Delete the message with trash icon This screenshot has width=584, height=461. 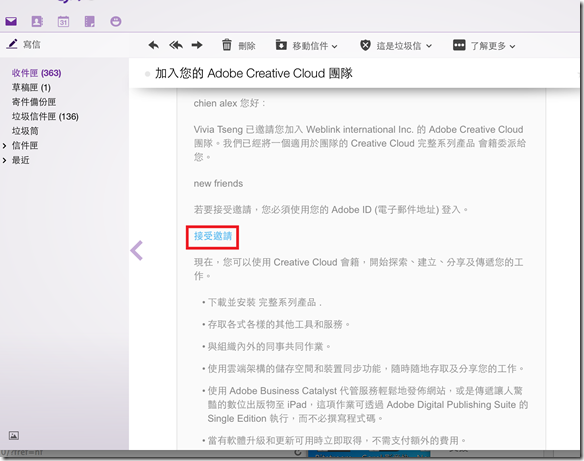coord(239,45)
